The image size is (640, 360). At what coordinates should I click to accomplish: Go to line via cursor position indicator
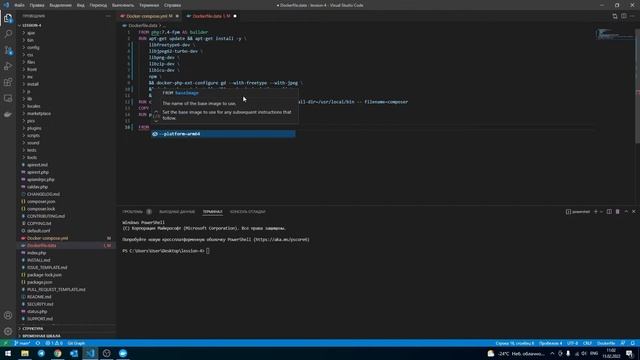[515, 343]
